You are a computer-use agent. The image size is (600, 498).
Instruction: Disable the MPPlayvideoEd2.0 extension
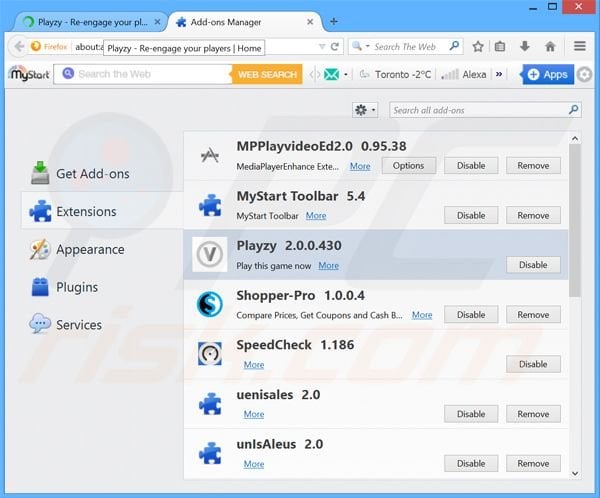pos(471,165)
